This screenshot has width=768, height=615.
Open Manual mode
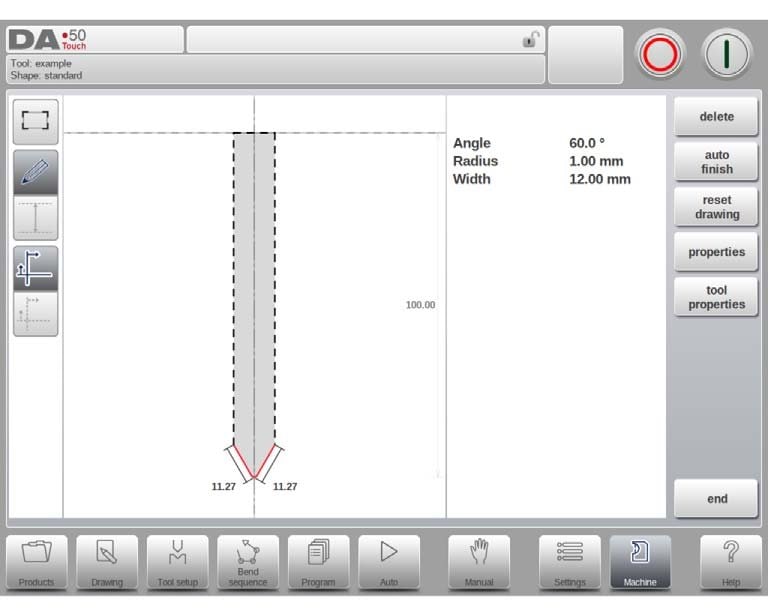(x=479, y=562)
